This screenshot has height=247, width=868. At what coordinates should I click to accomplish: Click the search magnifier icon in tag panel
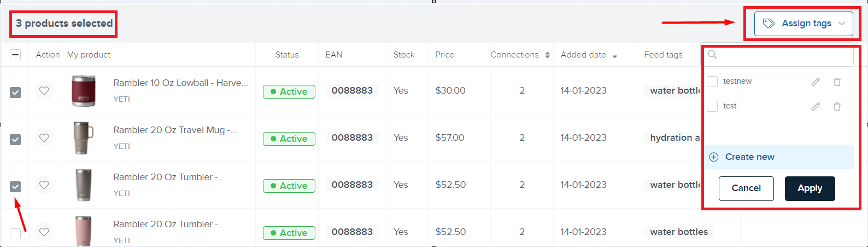(712, 54)
